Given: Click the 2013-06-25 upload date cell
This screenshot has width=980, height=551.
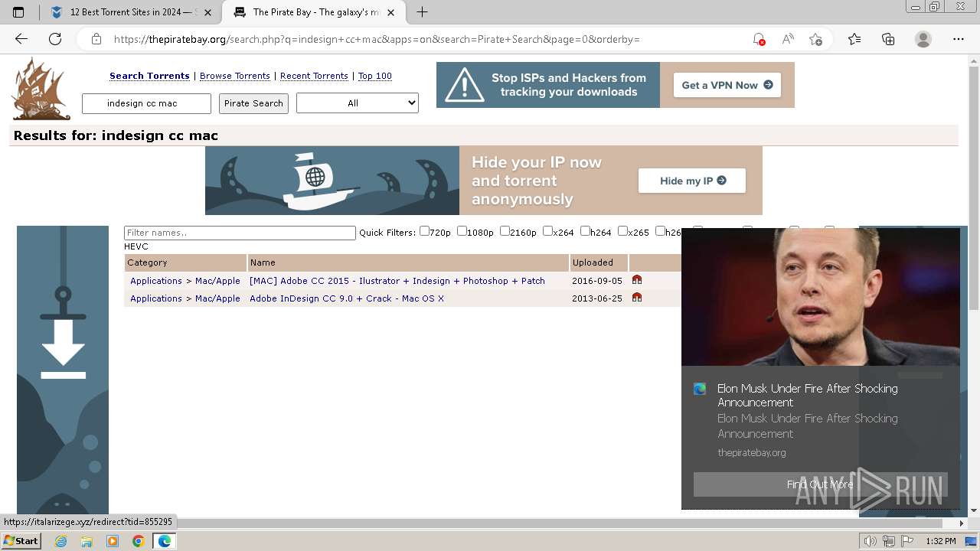Looking at the screenshot, I should point(597,298).
